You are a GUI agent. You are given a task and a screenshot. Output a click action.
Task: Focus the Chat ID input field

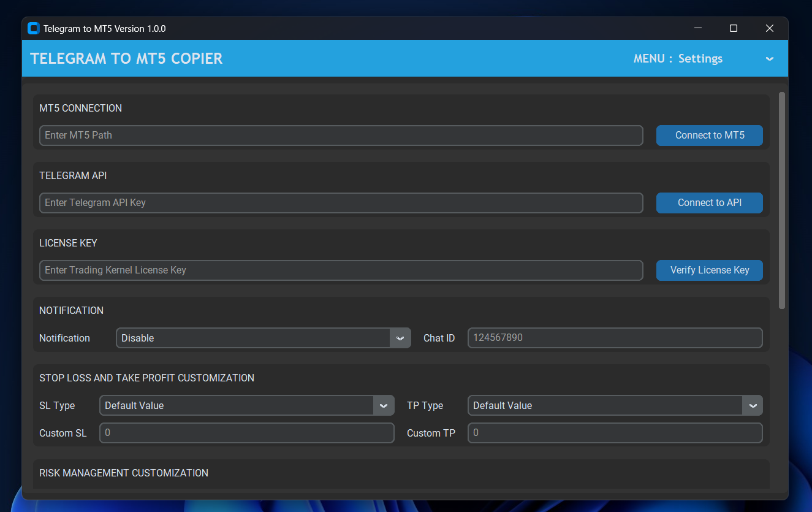[x=615, y=338]
